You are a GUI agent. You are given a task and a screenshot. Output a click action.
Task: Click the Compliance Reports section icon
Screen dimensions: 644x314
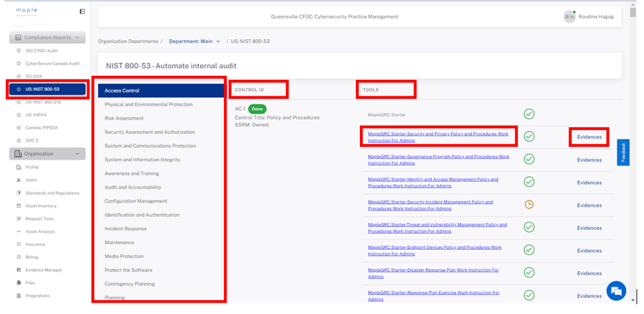coord(18,38)
